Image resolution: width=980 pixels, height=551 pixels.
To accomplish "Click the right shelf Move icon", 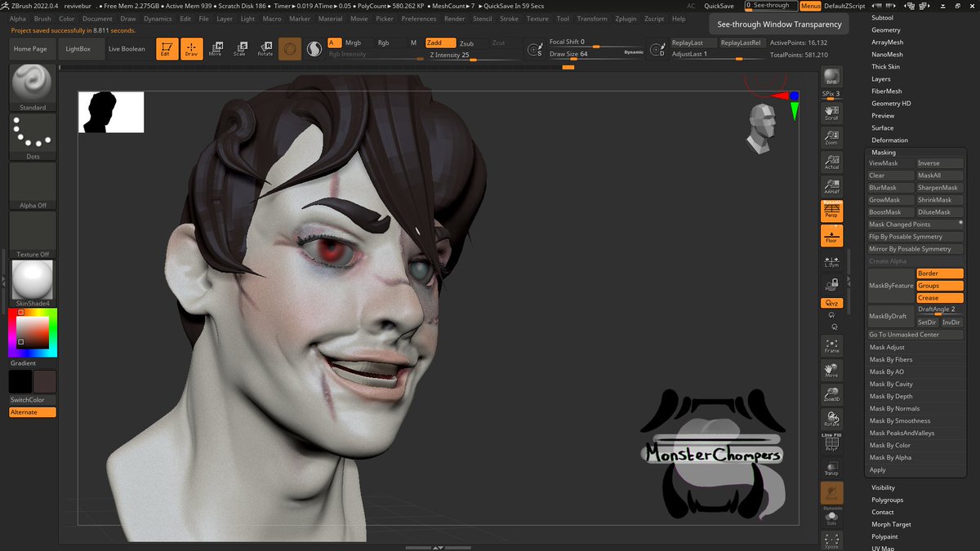I will pyautogui.click(x=831, y=370).
